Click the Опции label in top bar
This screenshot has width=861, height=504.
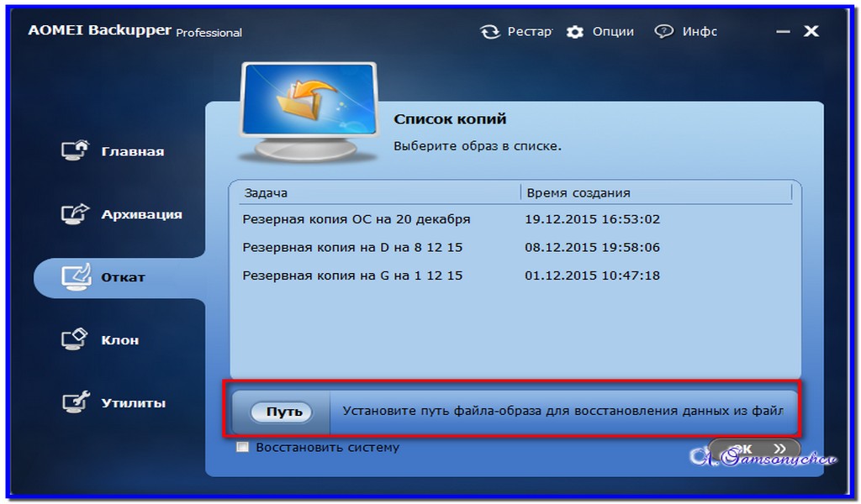tap(613, 32)
